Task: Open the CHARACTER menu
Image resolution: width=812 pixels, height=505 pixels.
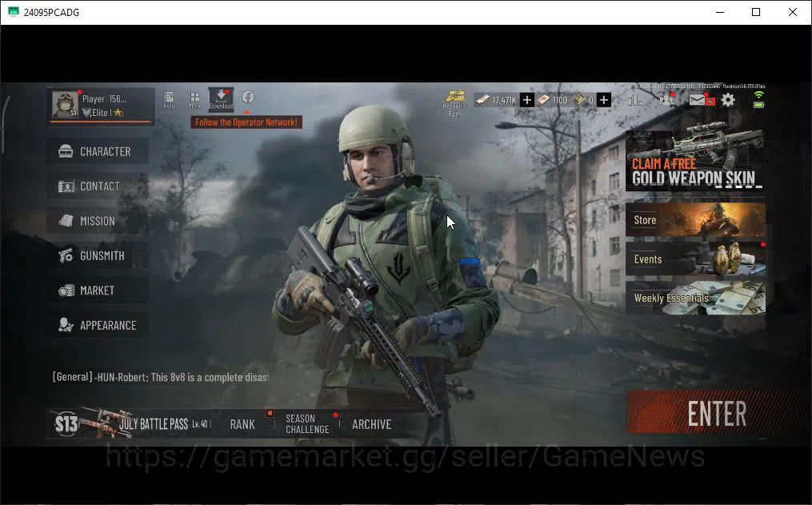Action: 98,151
